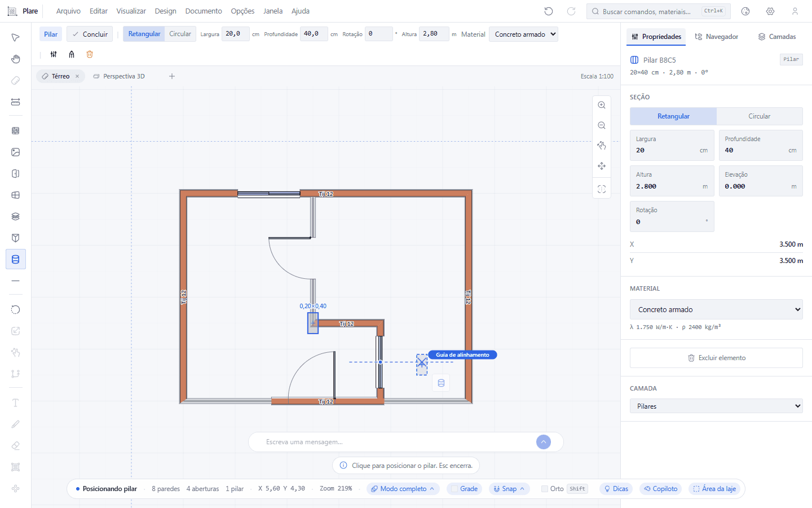Screen dimensions: 812x508
Task: Select Retangular in the toolbar shape toggle
Action: click(144, 34)
